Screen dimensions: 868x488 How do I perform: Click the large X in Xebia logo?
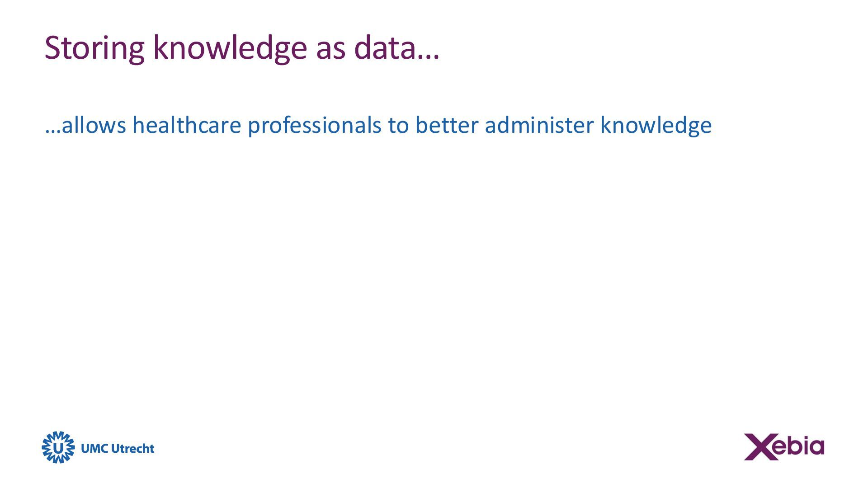[759, 447]
